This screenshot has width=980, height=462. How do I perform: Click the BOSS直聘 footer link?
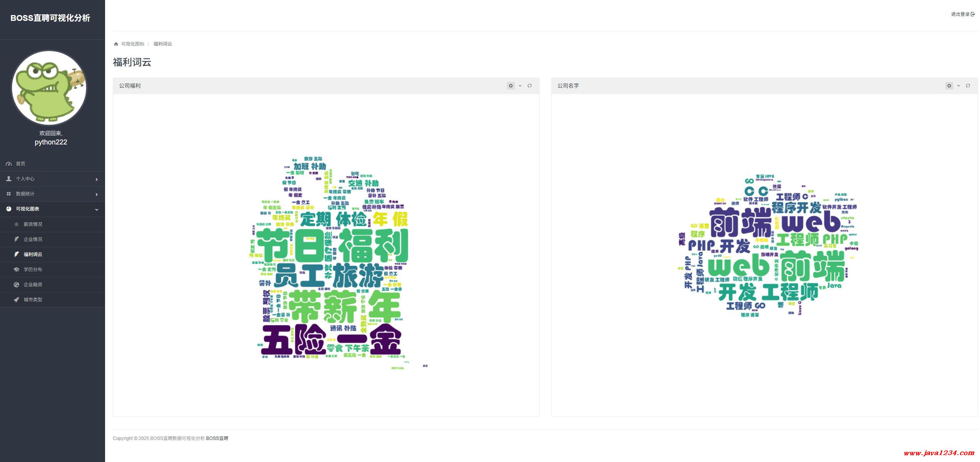coord(217,438)
